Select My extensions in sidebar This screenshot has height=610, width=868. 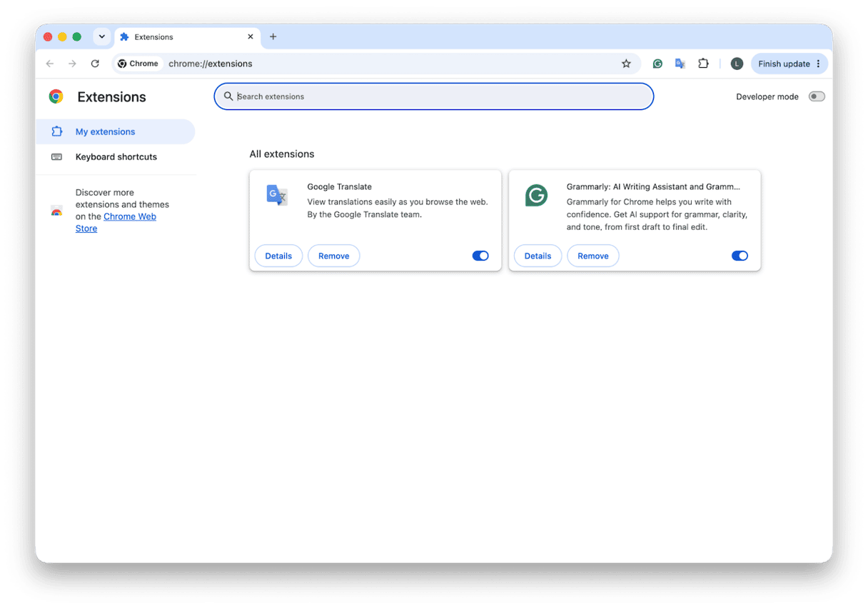tap(115, 131)
